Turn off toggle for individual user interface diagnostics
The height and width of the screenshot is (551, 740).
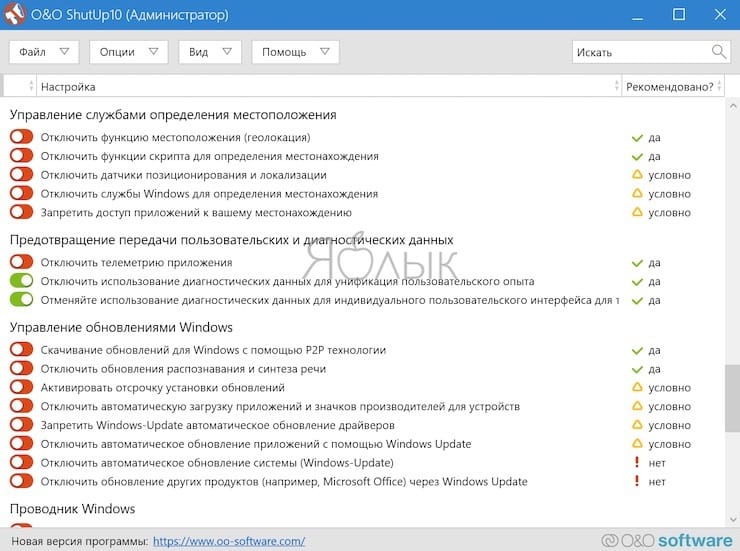pos(22,300)
